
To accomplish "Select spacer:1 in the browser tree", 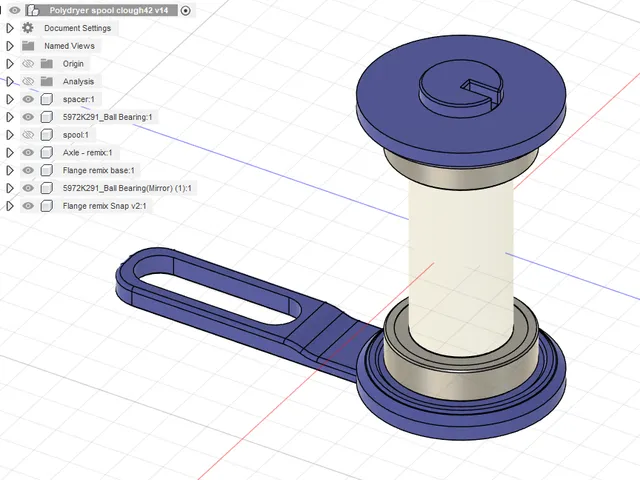I will coord(78,99).
